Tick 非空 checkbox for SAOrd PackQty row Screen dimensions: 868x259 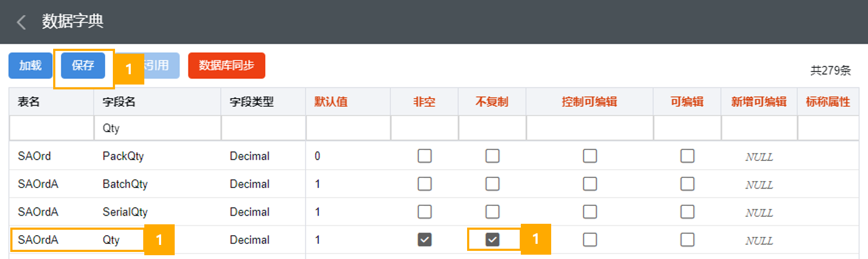click(x=425, y=156)
